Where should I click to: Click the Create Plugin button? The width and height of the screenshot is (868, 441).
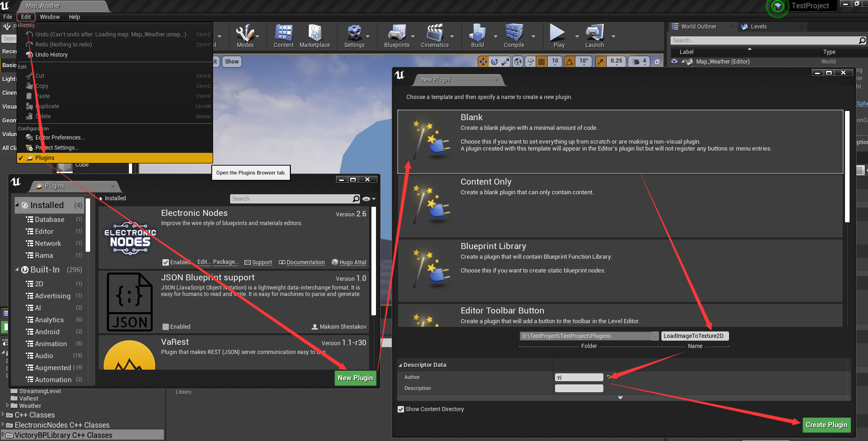(x=826, y=425)
